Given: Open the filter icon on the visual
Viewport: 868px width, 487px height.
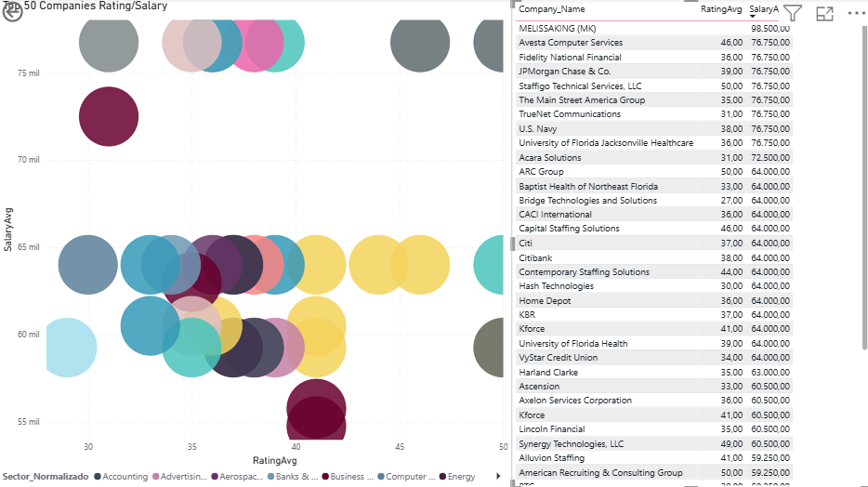Looking at the screenshot, I should pyautogui.click(x=792, y=13).
